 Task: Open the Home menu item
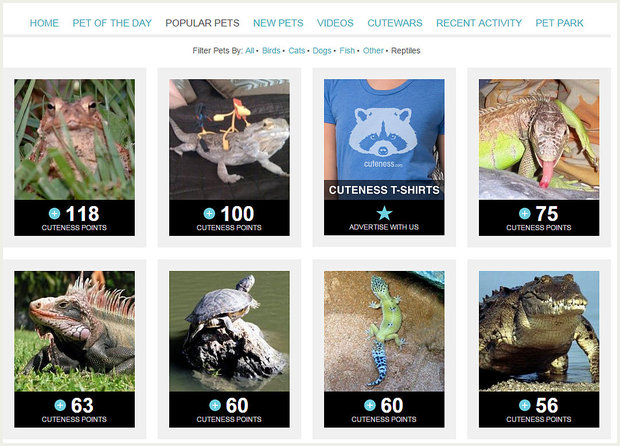point(44,23)
